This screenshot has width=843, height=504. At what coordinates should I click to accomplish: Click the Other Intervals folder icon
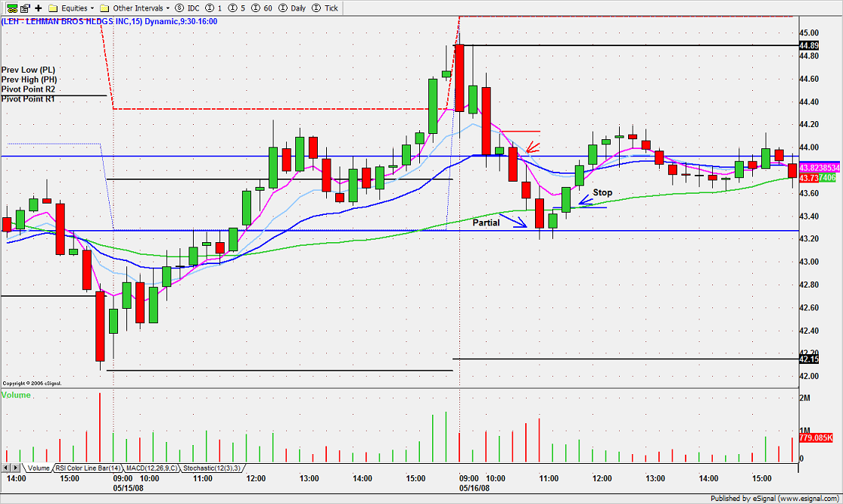(x=105, y=8)
